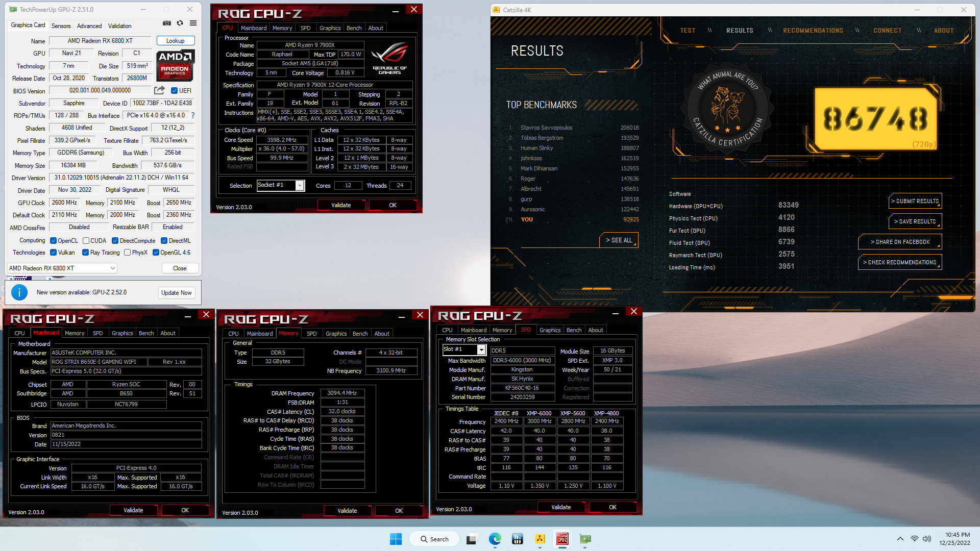Toggle UEFI checkbox in GPU-Z
Image resolution: width=980 pixels, height=551 pixels.
coord(174,91)
